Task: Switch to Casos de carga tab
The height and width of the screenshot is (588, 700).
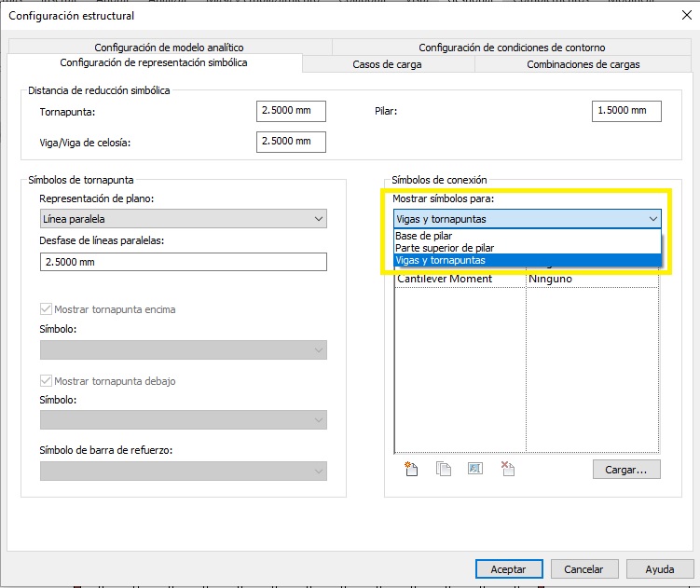Action: tap(387, 64)
